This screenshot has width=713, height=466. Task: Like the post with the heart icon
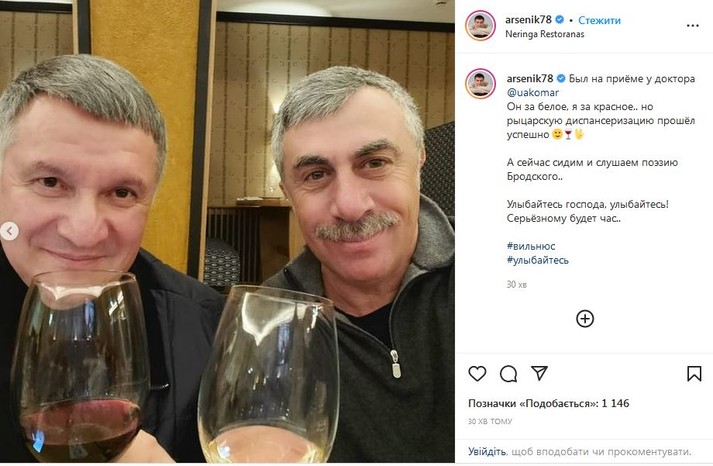point(477,374)
